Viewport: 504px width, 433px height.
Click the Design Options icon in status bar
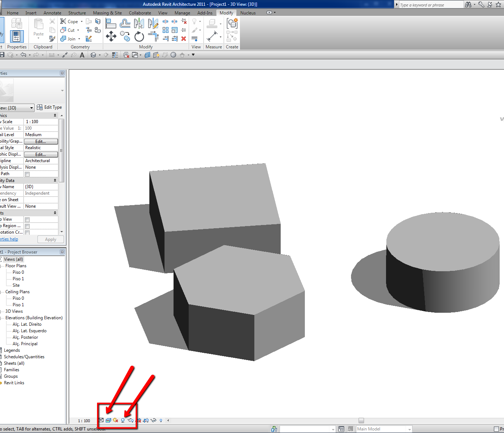(341, 429)
